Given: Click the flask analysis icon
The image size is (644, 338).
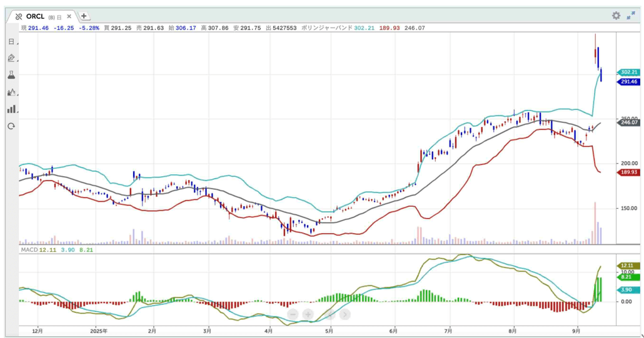Looking at the screenshot, I should [11, 75].
